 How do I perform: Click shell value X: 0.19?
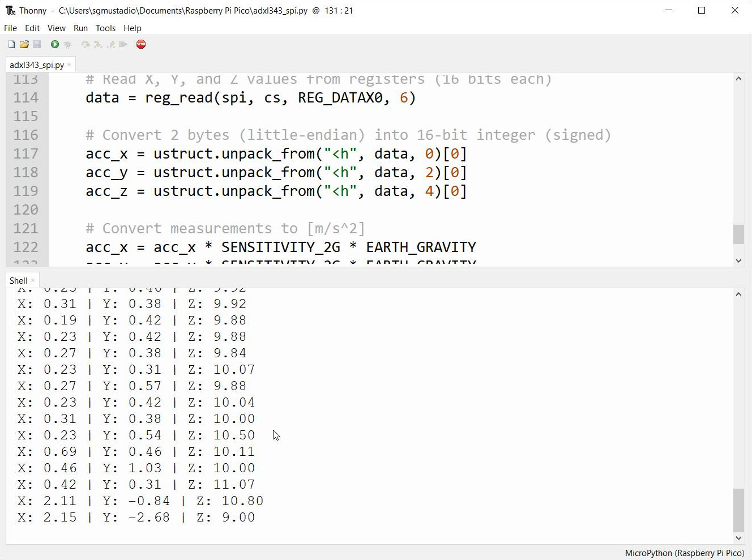point(47,320)
